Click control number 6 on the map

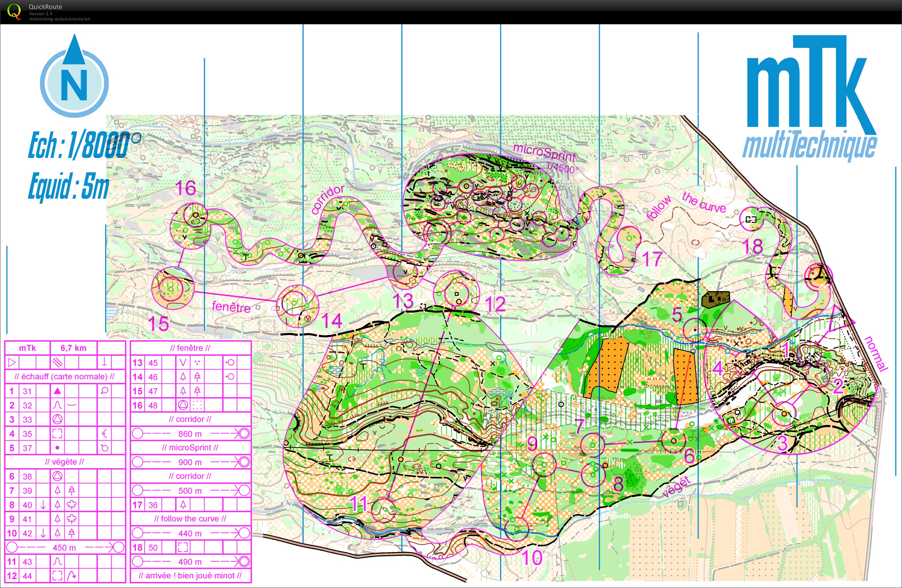[689, 457]
